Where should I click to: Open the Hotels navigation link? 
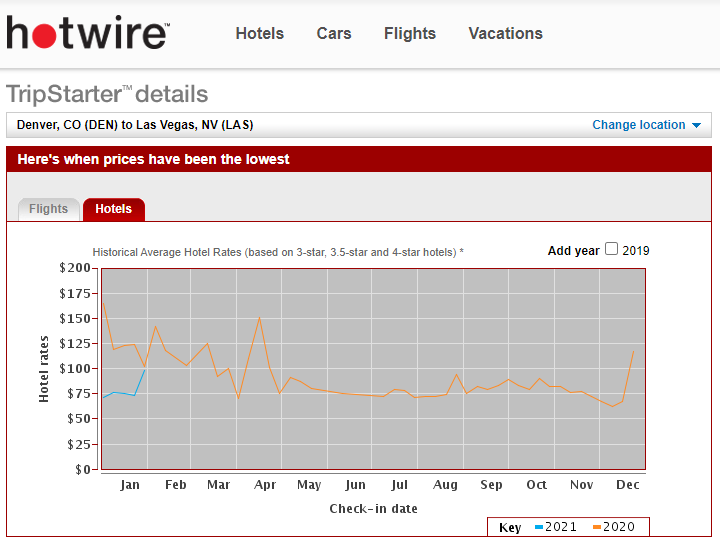[260, 34]
